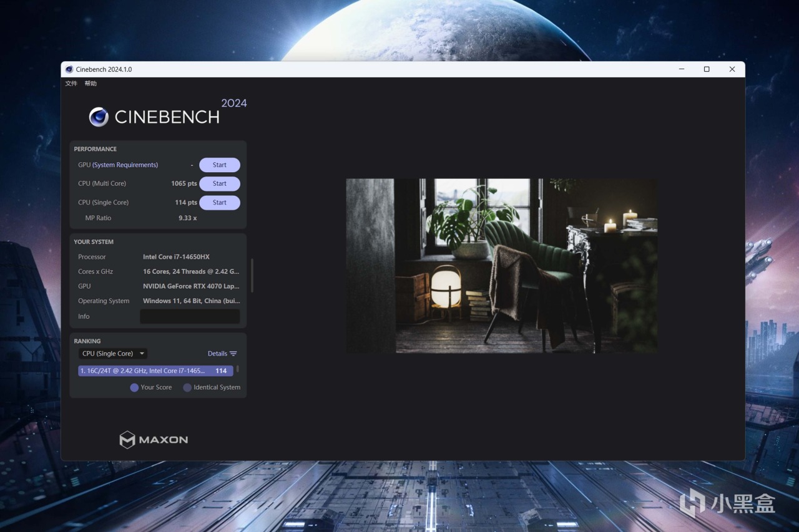Click the Windows 11, 64 Bit value
The width and height of the screenshot is (799, 532).
click(191, 301)
